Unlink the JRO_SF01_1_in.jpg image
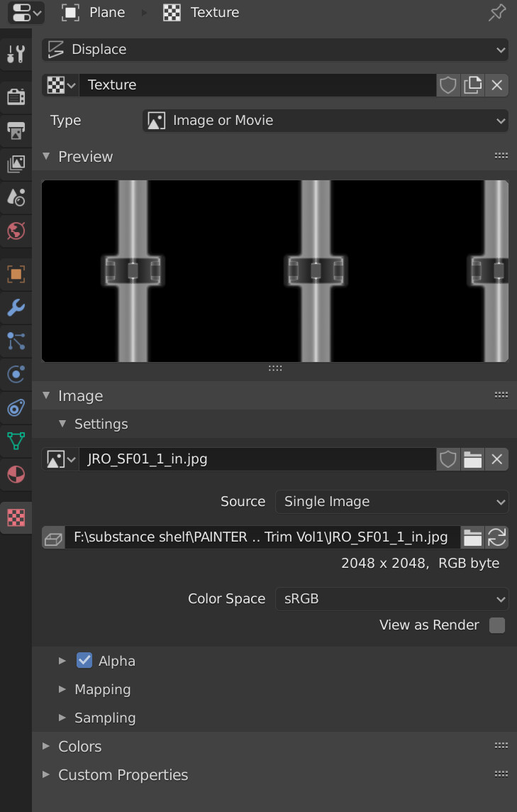The width and height of the screenshot is (517, 812). (x=497, y=459)
